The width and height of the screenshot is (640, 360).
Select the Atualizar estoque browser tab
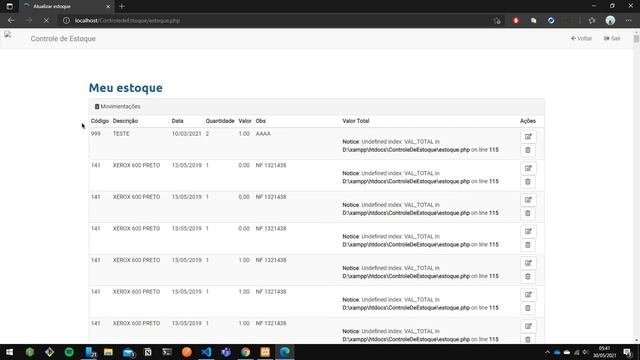pyautogui.click(x=67, y=7)
